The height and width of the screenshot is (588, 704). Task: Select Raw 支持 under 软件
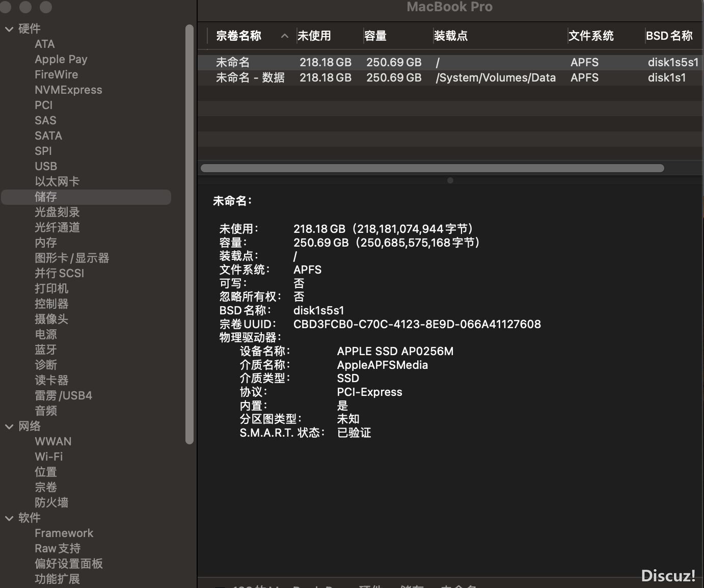58,549
